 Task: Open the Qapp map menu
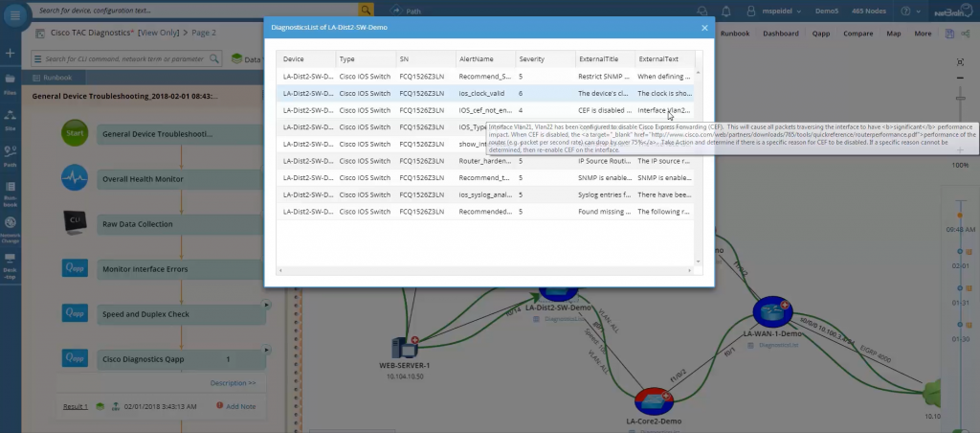pos(820,34)
